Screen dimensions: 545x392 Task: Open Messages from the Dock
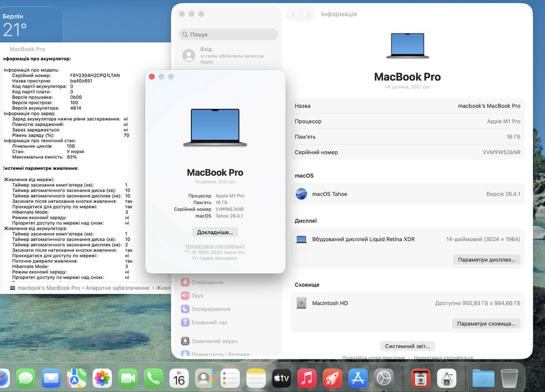[x=26, y=378]
